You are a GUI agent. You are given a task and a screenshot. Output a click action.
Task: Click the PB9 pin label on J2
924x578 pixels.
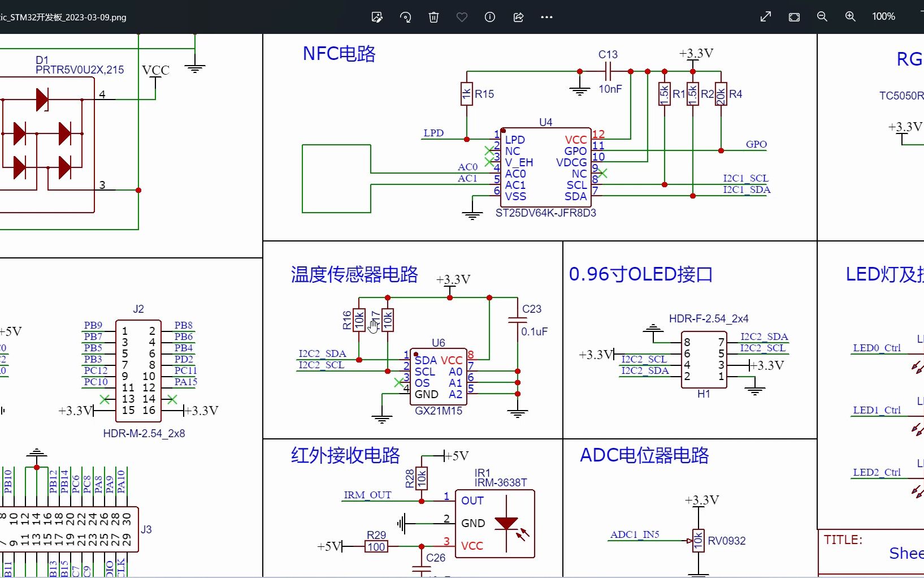pos(93,326)
